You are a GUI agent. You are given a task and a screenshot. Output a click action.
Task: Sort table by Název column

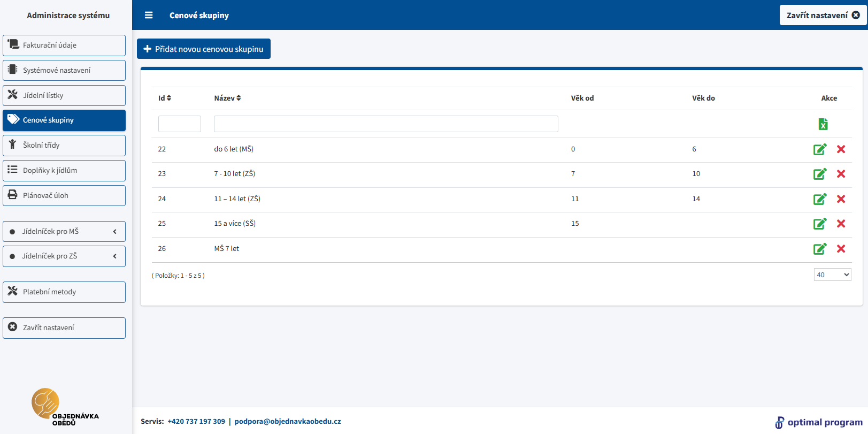pyautogui.click(x=227, y=98)
